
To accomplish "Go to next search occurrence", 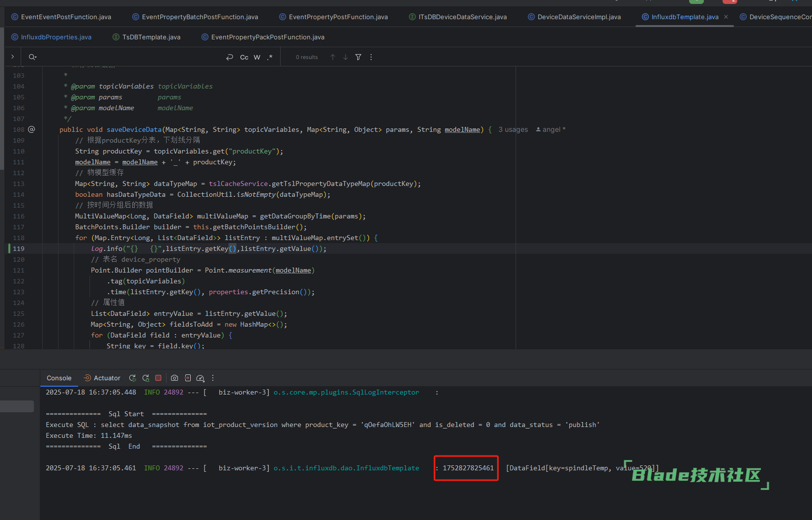I will (x=346, y=57).
